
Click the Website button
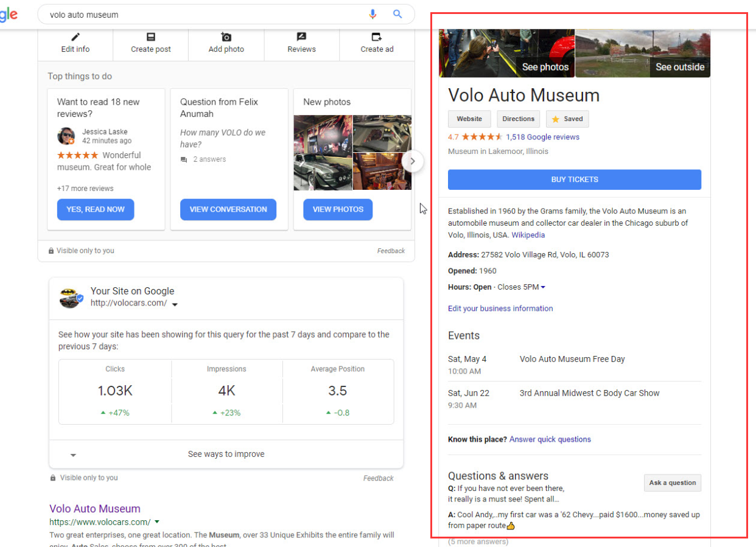469,119
